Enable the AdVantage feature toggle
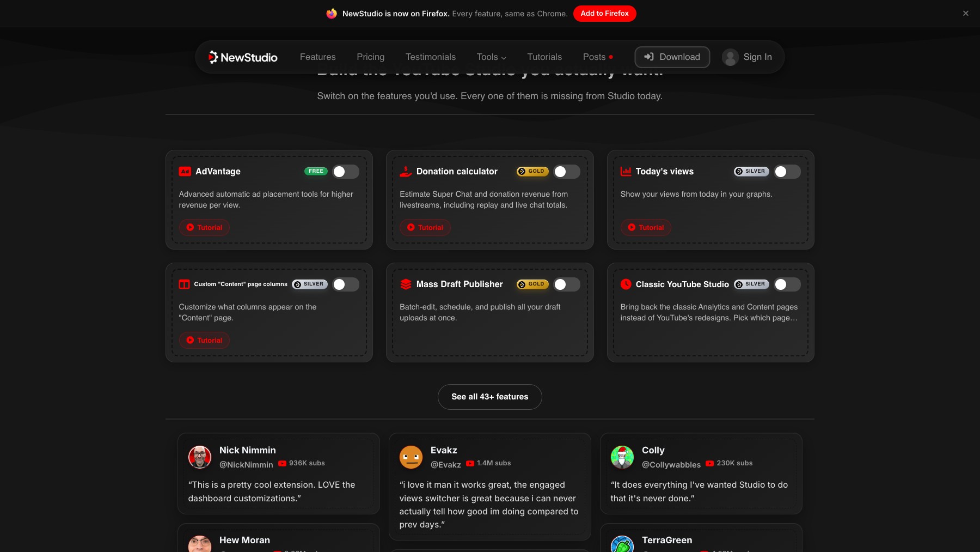Screen dimensions: 980x552 point(346,172)
